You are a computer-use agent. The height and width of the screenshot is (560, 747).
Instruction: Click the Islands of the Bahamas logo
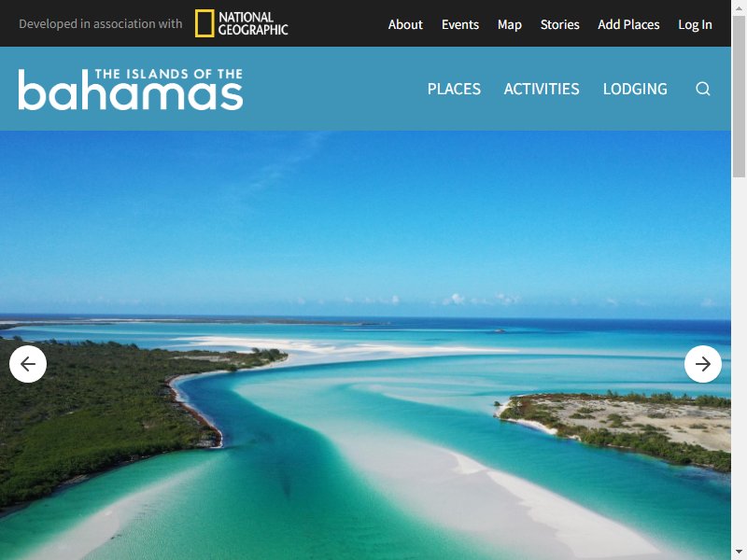[131, 89]
